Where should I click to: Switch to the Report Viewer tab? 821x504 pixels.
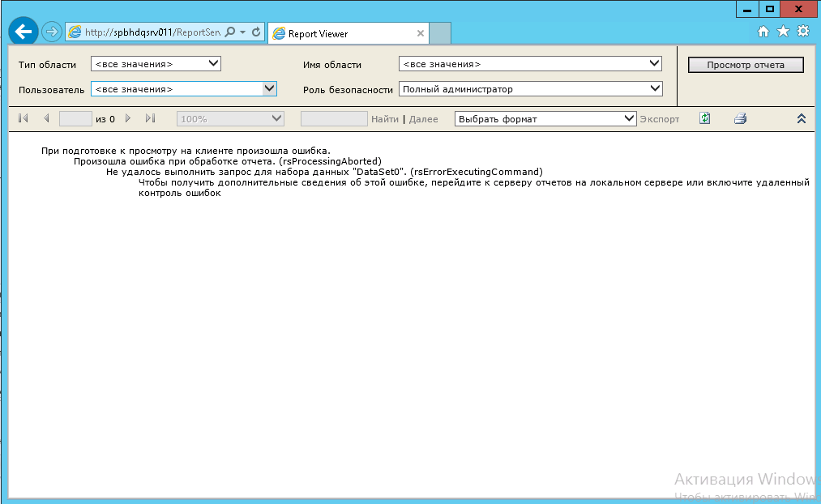340,34
